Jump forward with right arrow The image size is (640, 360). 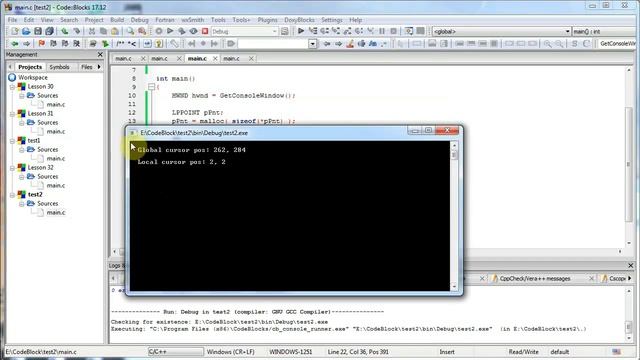pyautogui.click(x=27, y=44)
